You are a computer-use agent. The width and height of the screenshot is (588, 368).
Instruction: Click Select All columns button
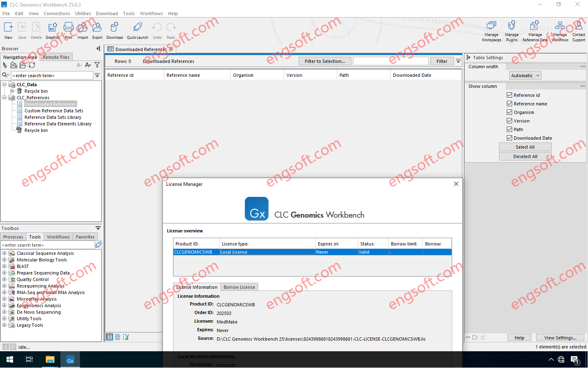[x=525, y=147]
